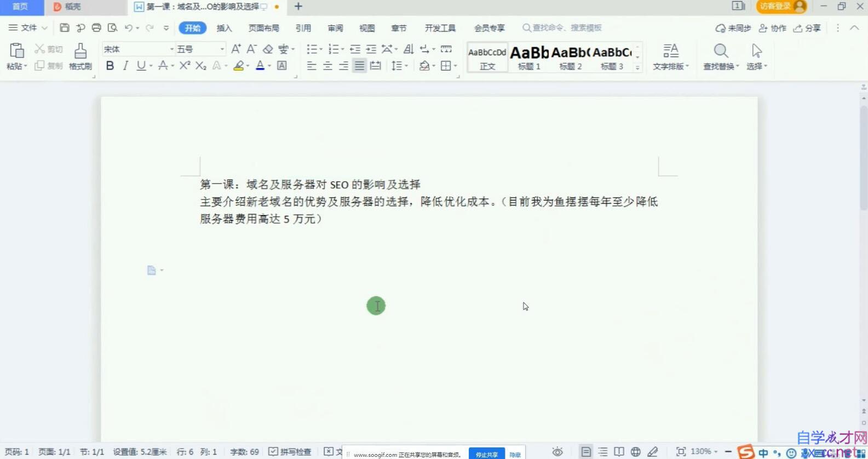Expand the bullet list dropdown
The width and height of the screenshot is (868, 459).
[x=321, y=49]
